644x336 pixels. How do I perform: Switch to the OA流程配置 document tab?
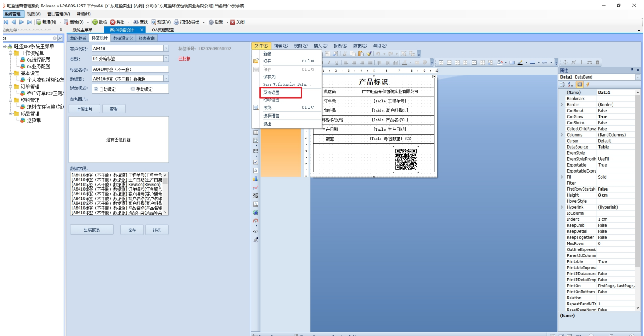163,30
